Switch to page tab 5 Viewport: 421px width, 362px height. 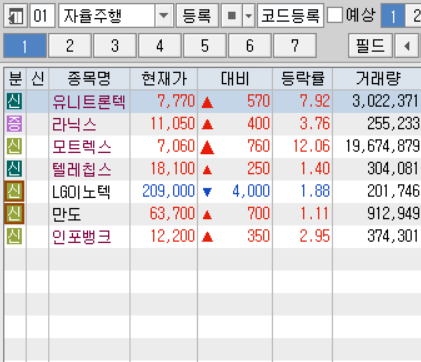click(x=205, y=46)
